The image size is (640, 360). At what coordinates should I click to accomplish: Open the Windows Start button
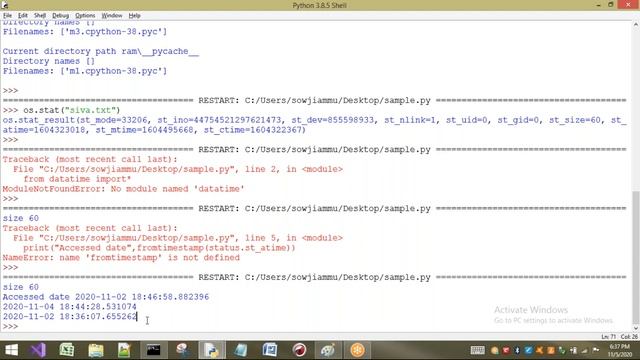(x=11, y=350)
